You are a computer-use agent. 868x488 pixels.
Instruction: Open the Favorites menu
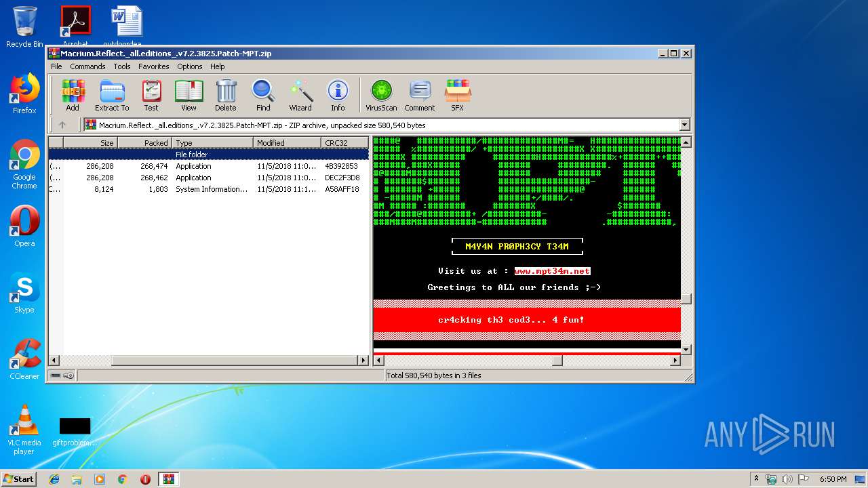click(154, 66)
